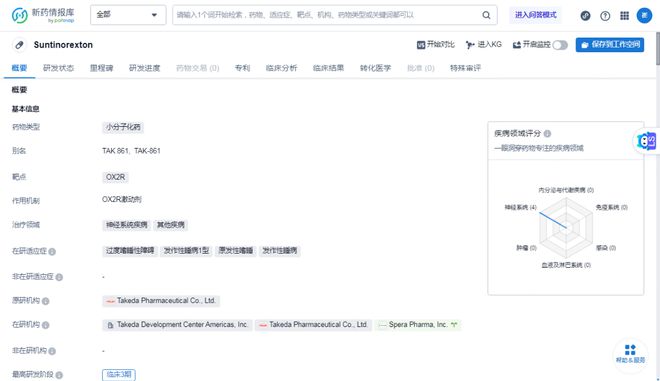
Task: Open the Spera Pharma, Inc. tag
Action: pos(418,325)
